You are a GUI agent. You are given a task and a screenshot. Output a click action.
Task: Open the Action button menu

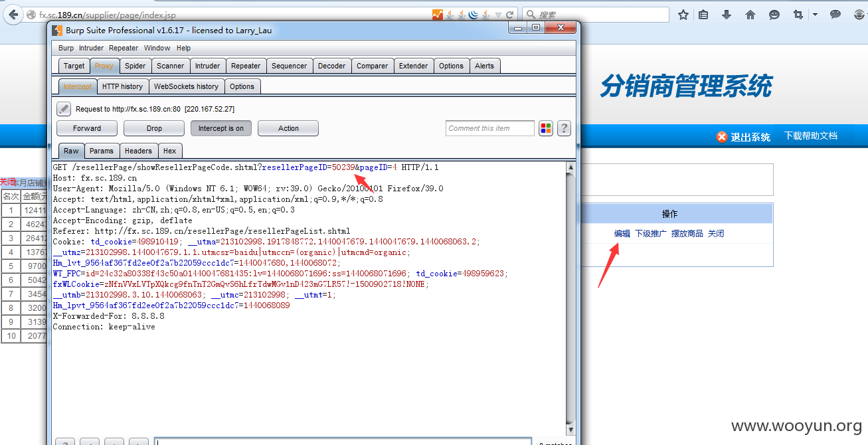(x=288, y=128)
